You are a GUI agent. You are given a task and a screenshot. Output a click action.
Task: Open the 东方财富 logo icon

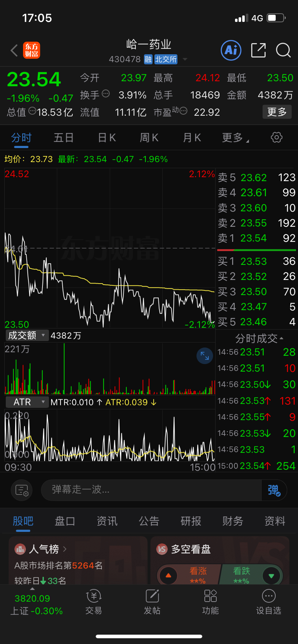click(x=32, y=50)
